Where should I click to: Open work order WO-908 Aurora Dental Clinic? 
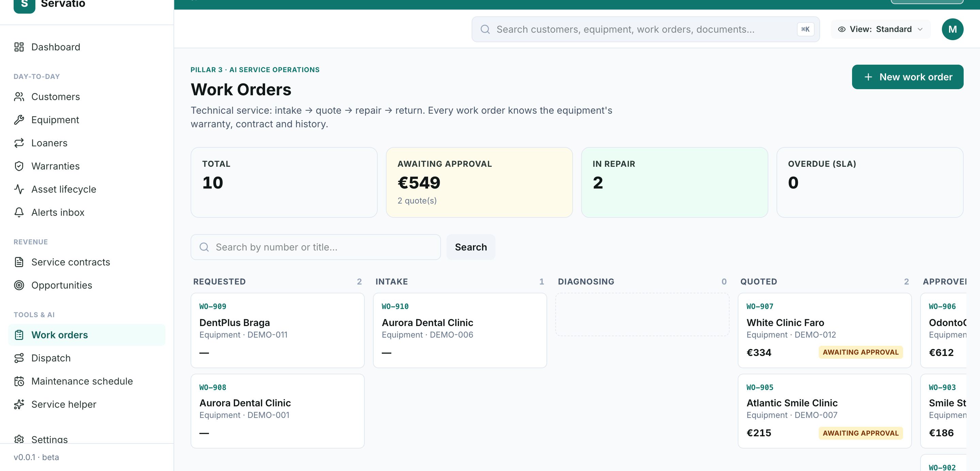tap(277, 411)
